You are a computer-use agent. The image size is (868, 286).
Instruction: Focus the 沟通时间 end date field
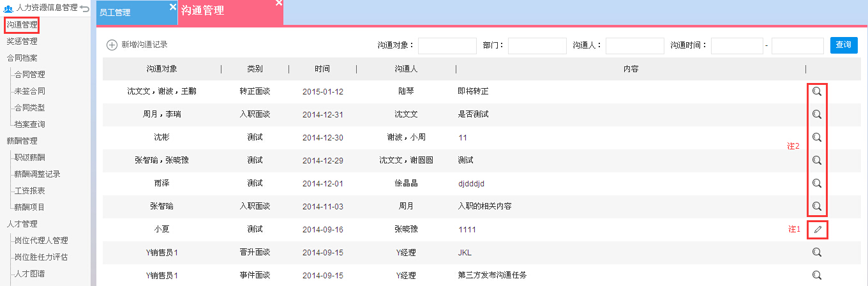click(x=798, y=46)
